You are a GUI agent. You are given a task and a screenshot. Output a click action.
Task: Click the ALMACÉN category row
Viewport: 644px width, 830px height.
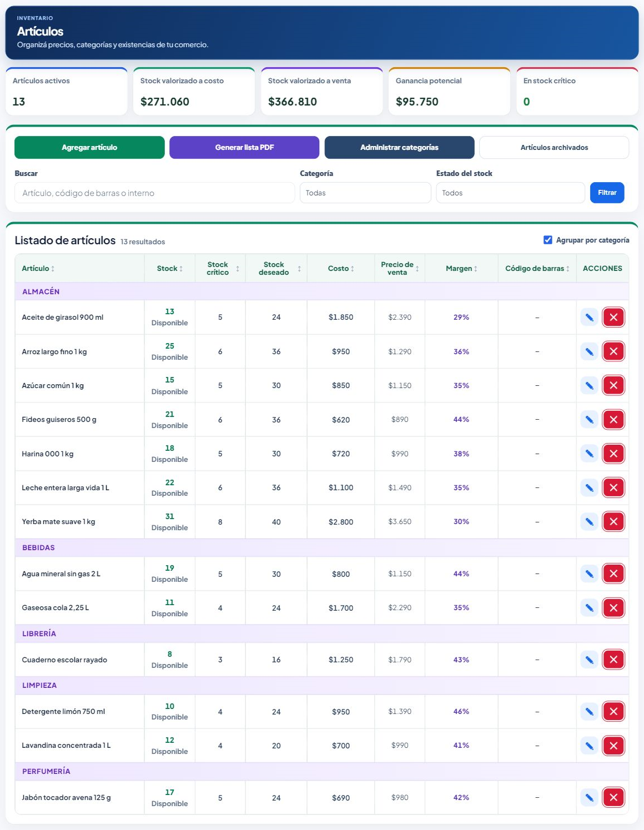coord(322,291)
